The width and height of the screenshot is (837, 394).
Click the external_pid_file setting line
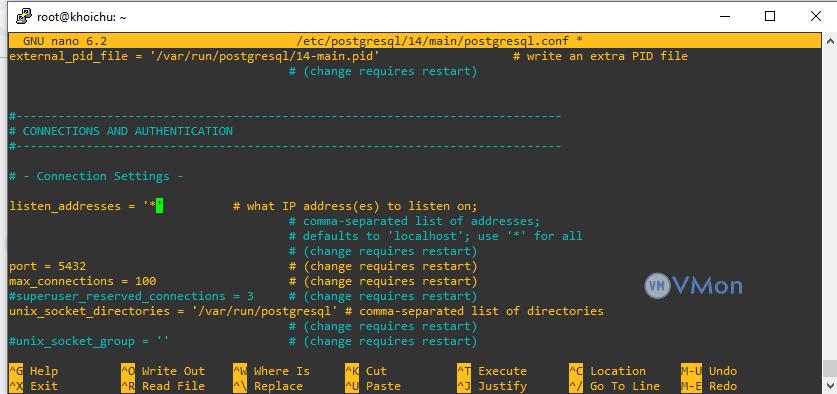click(x=194, y=56)
